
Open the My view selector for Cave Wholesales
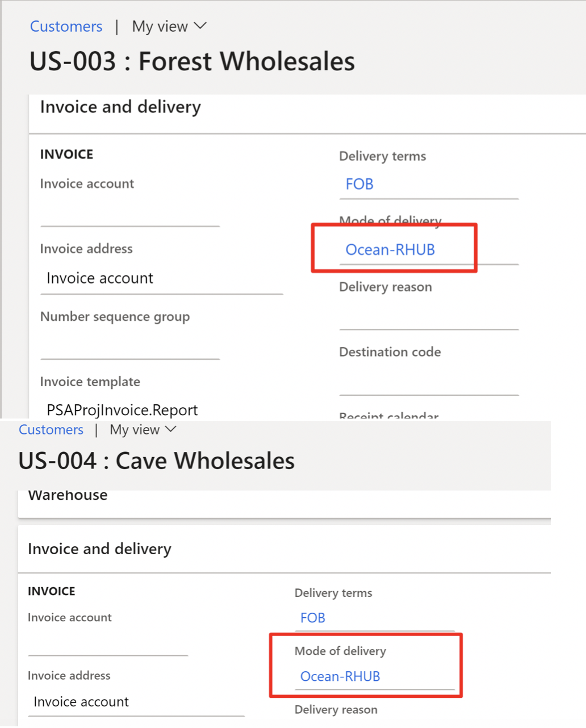coord(143,429)
